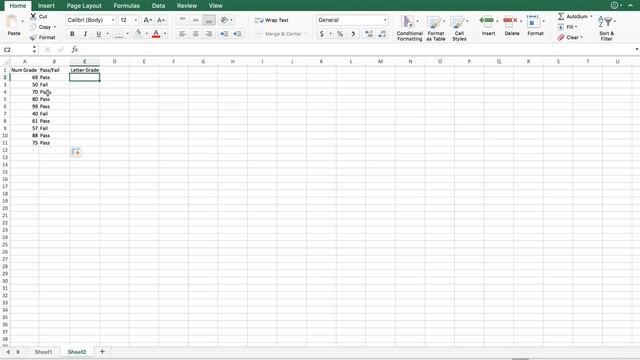Select column D header

pos(114,62)
